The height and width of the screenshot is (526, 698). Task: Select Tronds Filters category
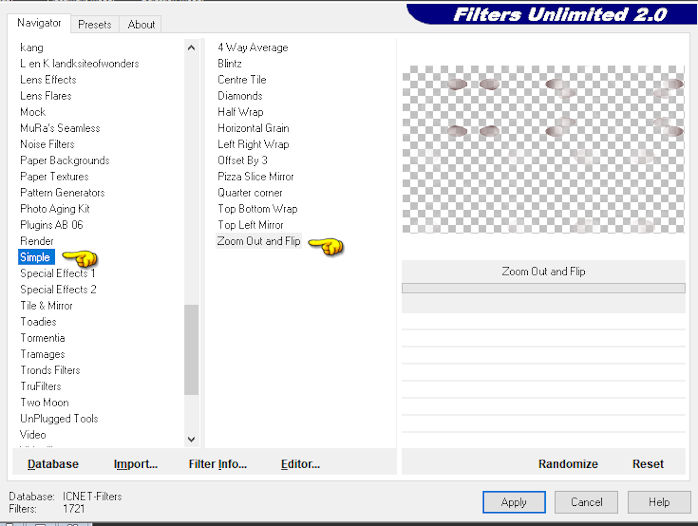click(x=50, y=370)
